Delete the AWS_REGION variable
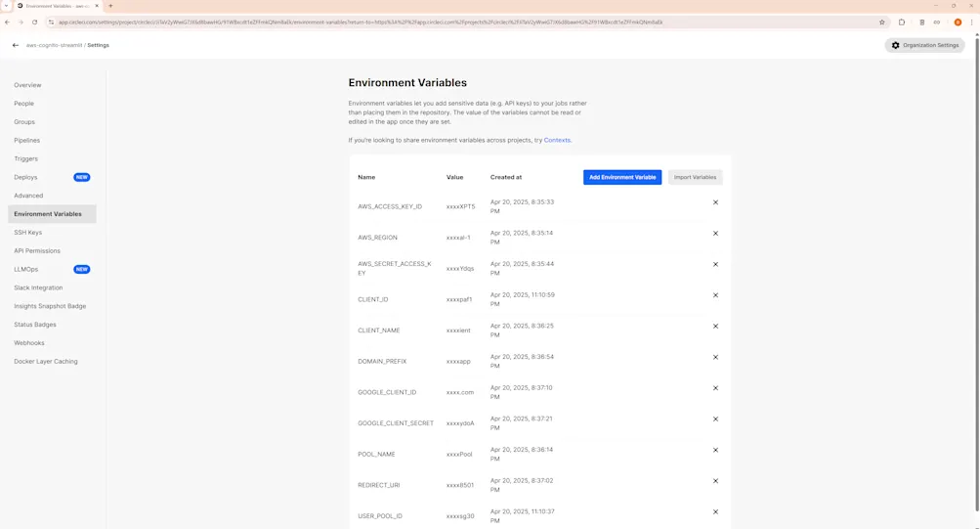Image resolution: width=980 pixels, height=529 pixels. click(715, 234)
